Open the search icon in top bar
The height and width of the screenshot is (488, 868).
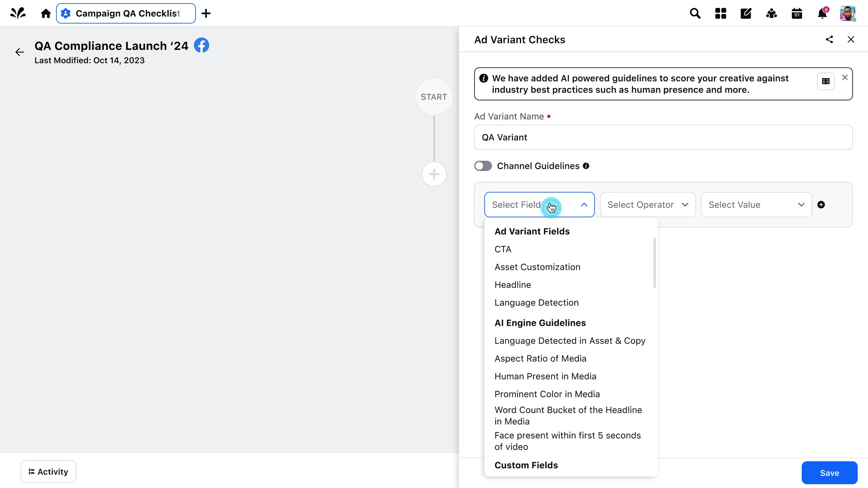695,13
